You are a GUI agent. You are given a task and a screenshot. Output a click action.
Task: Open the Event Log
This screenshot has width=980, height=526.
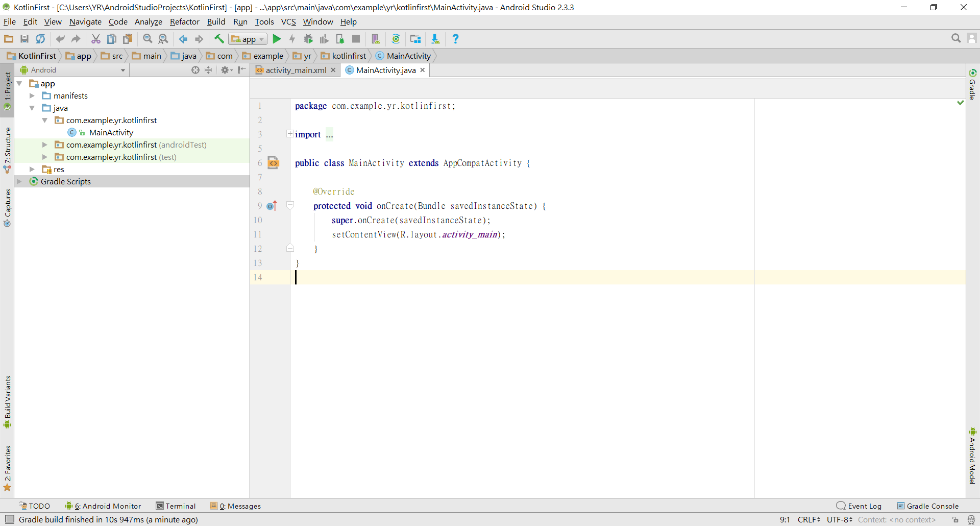860,506
